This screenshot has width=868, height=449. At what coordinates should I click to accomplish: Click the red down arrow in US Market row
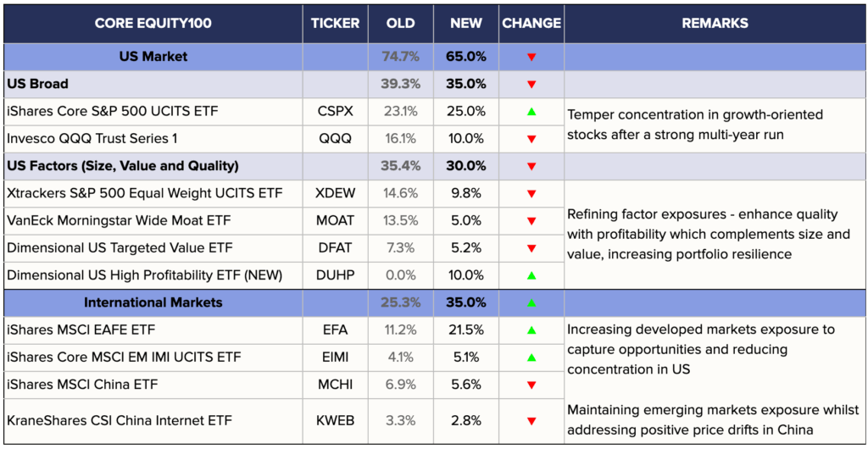[x=531, y=57]
